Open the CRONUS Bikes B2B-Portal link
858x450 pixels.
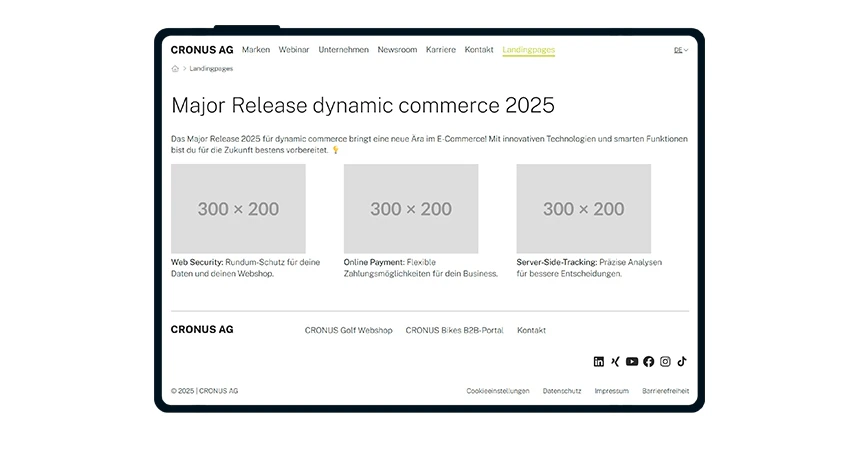454,330
